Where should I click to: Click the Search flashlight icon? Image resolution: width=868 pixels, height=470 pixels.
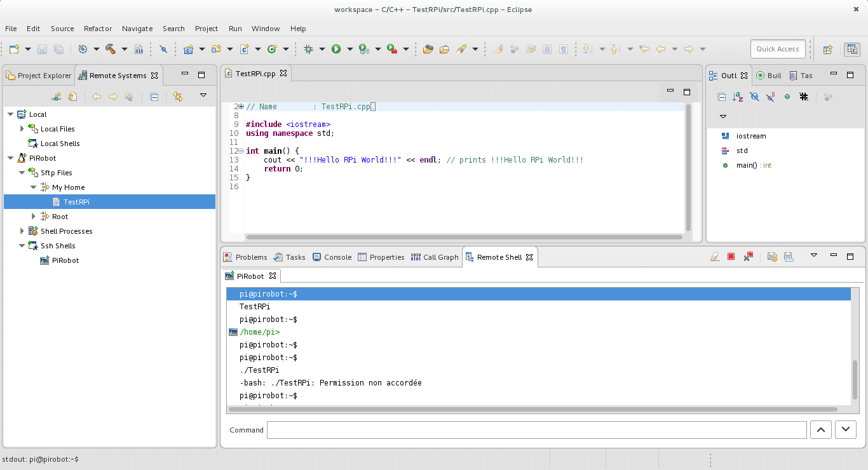pyautogui.click(x=461, y=49)
